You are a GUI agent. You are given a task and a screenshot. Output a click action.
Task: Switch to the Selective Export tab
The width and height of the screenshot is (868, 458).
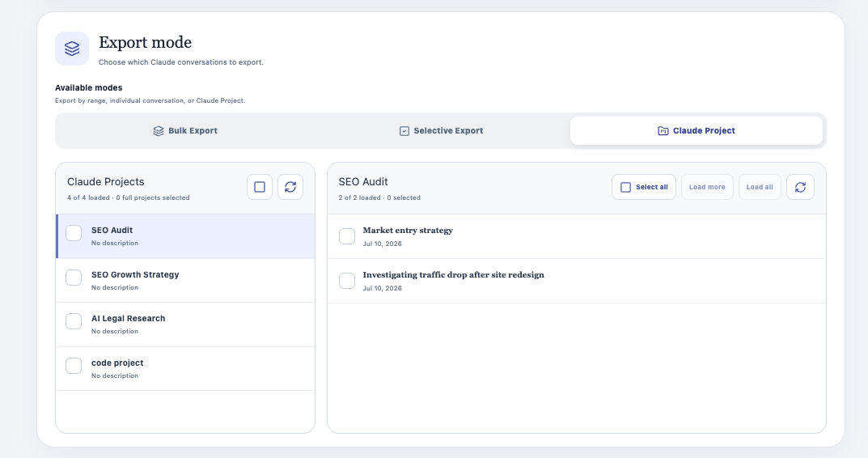pyautogui.click(x=441, y=131)
